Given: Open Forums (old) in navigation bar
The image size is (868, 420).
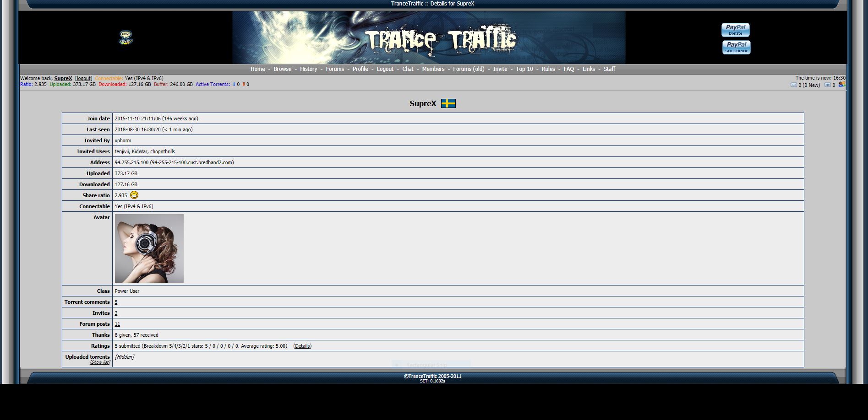Looking at the screenshot, I should (x=469, y=69).
